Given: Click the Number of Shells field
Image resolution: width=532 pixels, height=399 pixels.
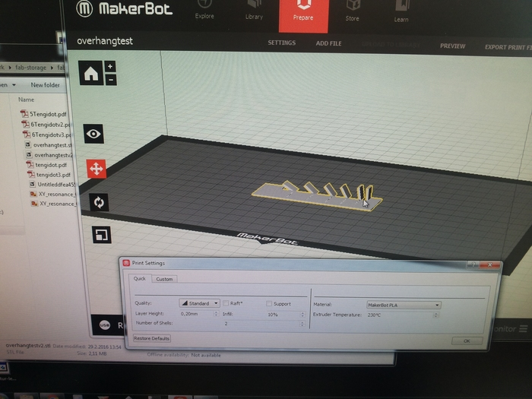Looking at the screenshot, I should pyautogui.click(x=264, y=324).
